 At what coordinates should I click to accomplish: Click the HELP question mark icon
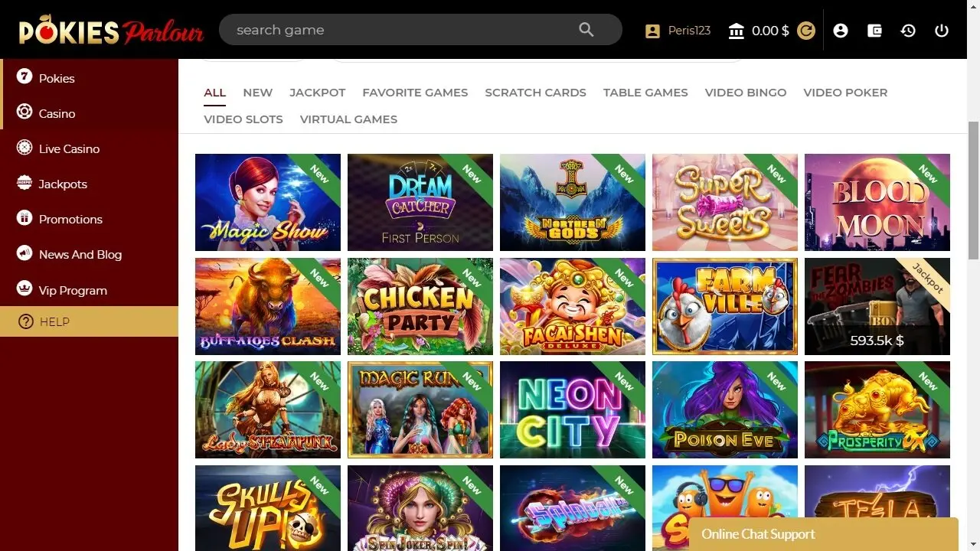click(x=26, y=321)
